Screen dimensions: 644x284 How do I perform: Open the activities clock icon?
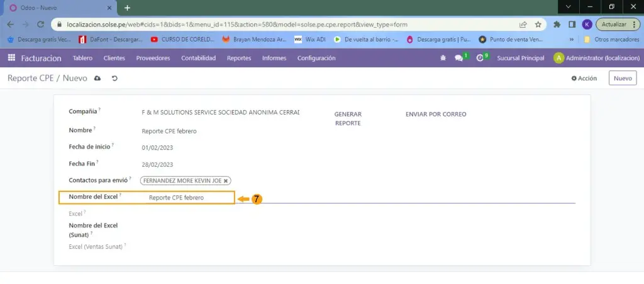(480, 58)
